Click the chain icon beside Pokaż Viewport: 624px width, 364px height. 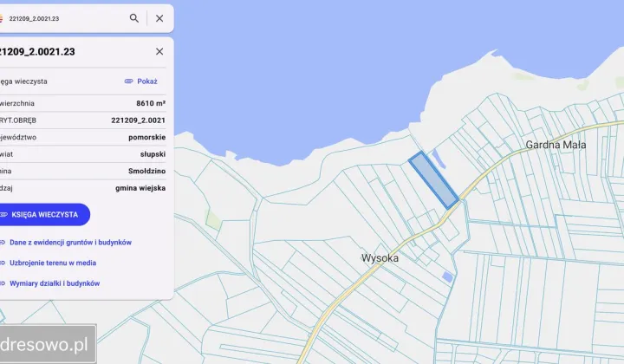click(128, 81)
